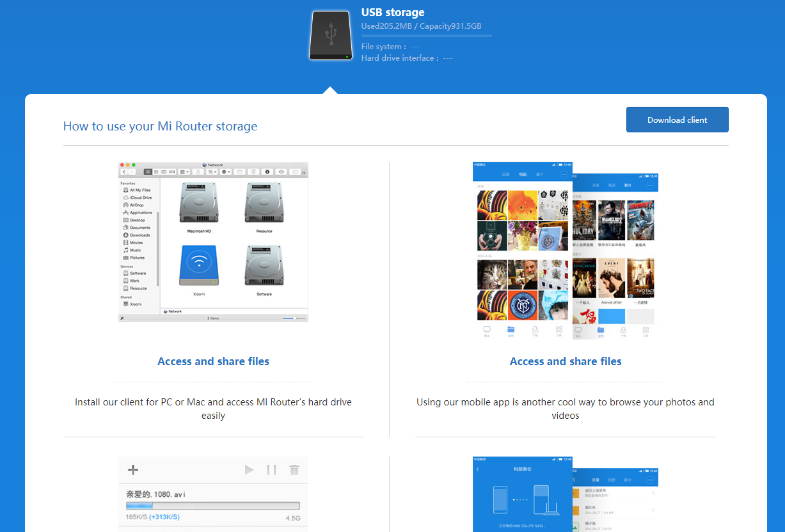Click the play icon in the download illustration
The height and width of the screenshot is (532, 785).
tap(249, 470)
